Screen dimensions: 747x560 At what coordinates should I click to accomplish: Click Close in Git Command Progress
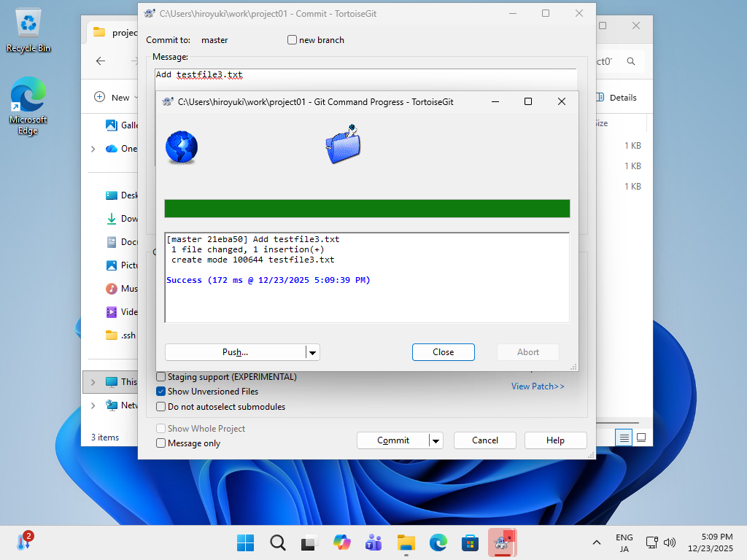click(x=443, y=352)
